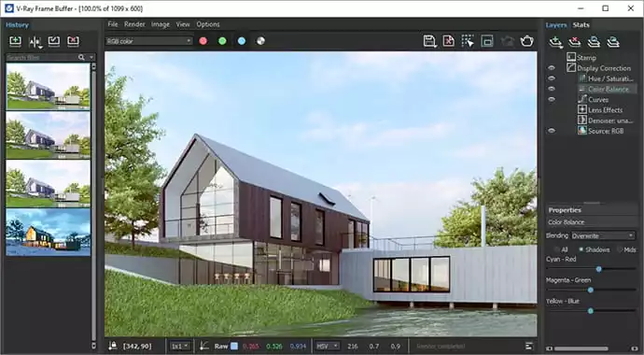Screen dimensions: 644x355
Task: Activate the region render icon
Action: click(x=487, y=41)
